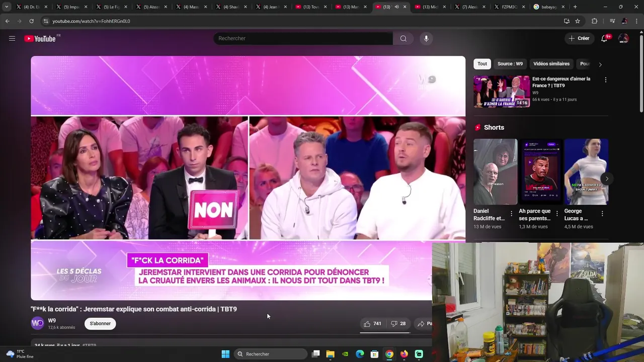
Task: Open options for Daniel Radcliffe short
Action: (x=511, y=214)
